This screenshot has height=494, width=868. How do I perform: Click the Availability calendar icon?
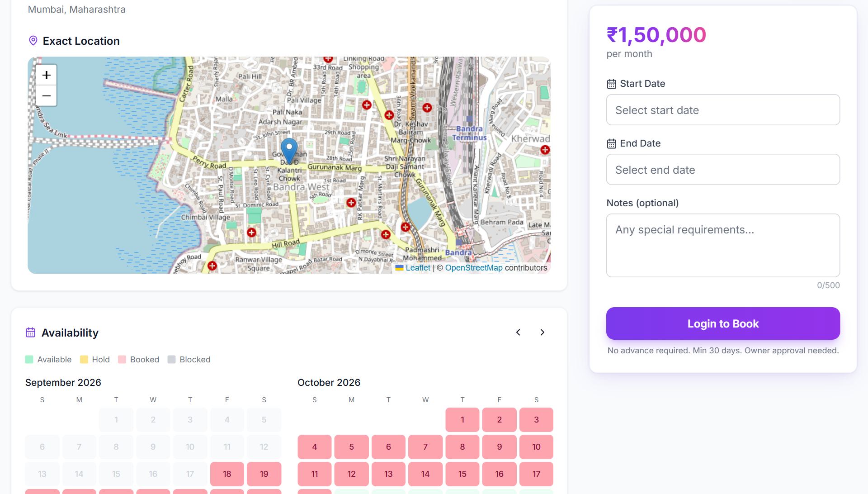[x=30, y=332]
